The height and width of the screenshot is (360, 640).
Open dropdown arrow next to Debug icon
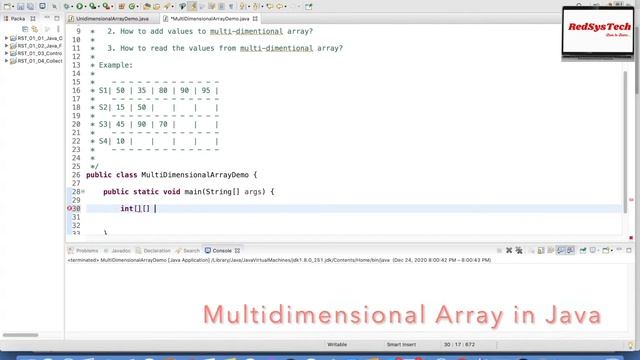point(72,7)
